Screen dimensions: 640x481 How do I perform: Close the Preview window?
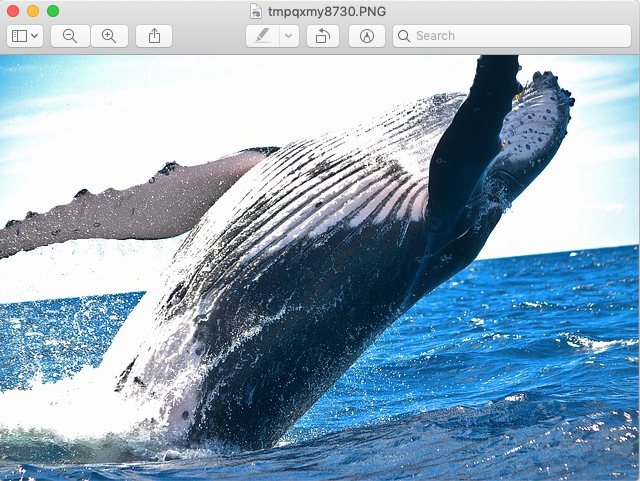tap(13, 11)
